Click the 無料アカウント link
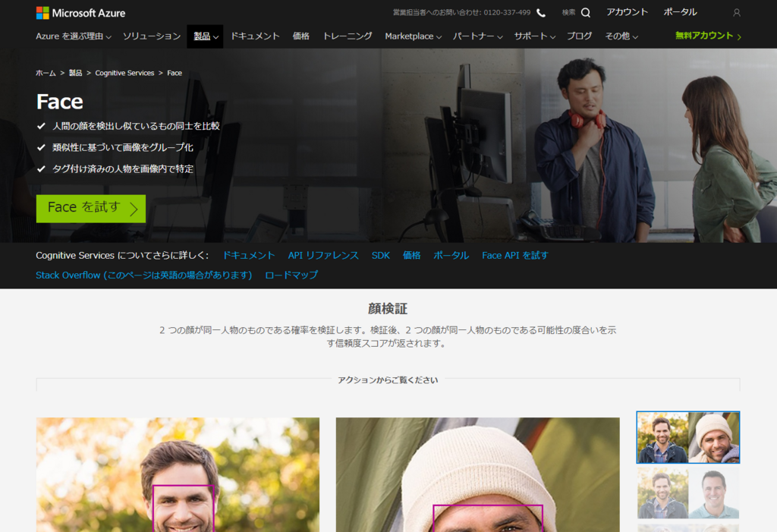Image resolution: width=777 pixels, height=532 pixels. pyautogui.click(x=703, y=36)
